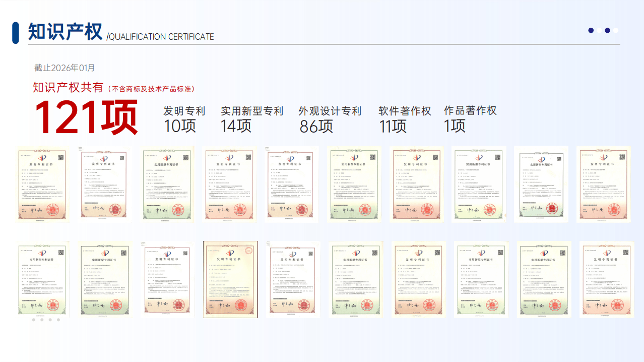This screenshot has width=644, height=362.
Task: Click the QUALIFICATION CERTIFICATE subtitle
Action: point(161,37)
